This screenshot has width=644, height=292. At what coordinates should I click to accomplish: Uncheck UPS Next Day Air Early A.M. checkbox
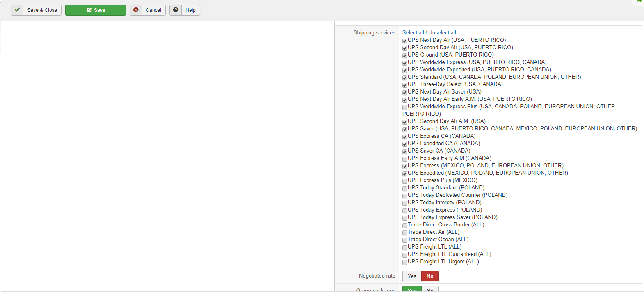405,100
